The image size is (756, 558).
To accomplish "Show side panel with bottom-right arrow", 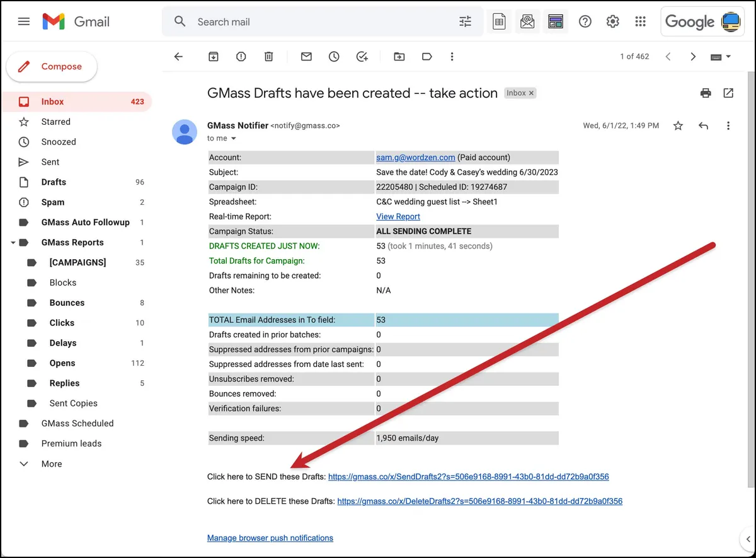I will tap(747, 539).
